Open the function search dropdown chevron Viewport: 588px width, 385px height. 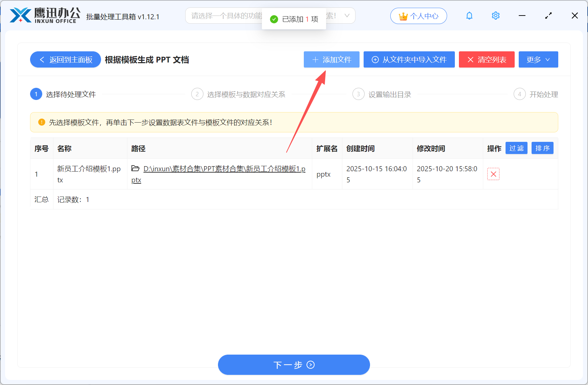(347, 16)
